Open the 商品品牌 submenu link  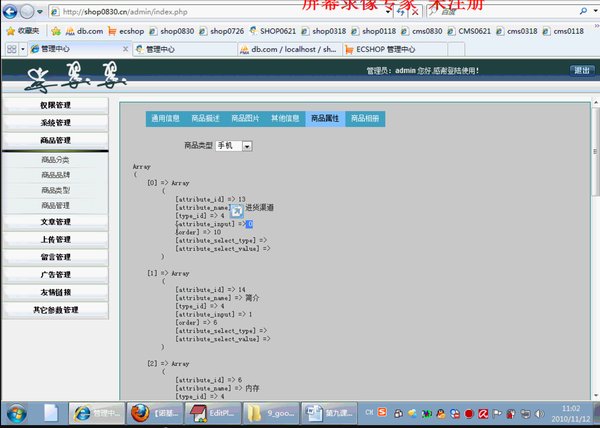pos(55,175)
